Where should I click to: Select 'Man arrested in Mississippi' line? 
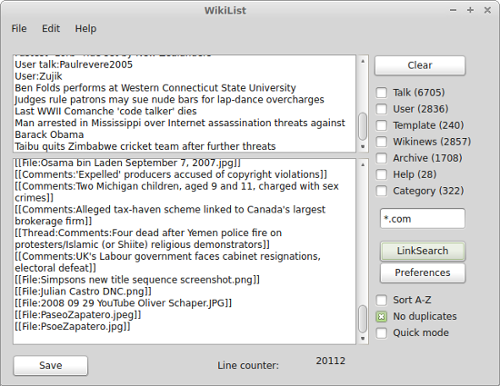pyautogui.click(x=180, y=129)
